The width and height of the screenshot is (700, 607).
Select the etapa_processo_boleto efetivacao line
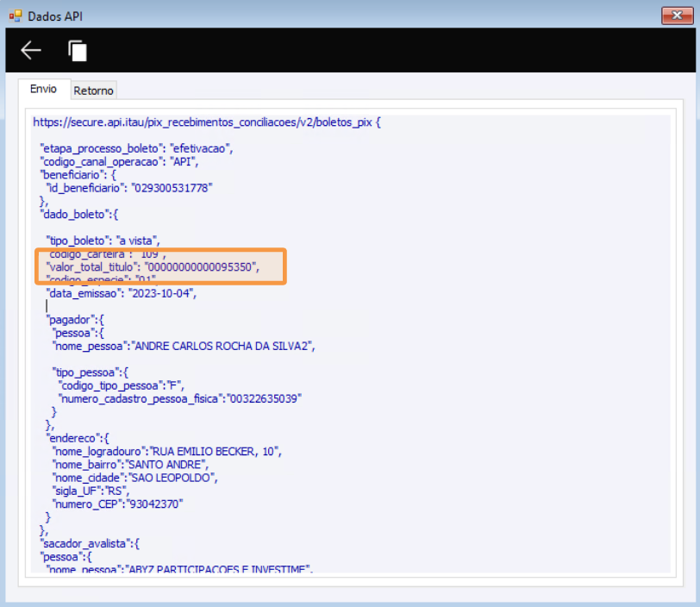pyautogui.click(x=136, y=148)
